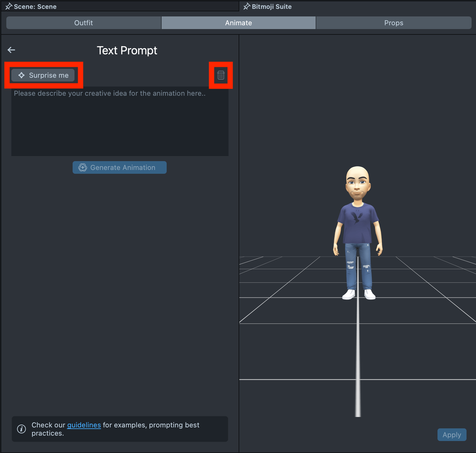The height and width of the screenshot is (453, 476).
Task: Select the Bitmoji Suite panel title
Action: tap(271, 7)
